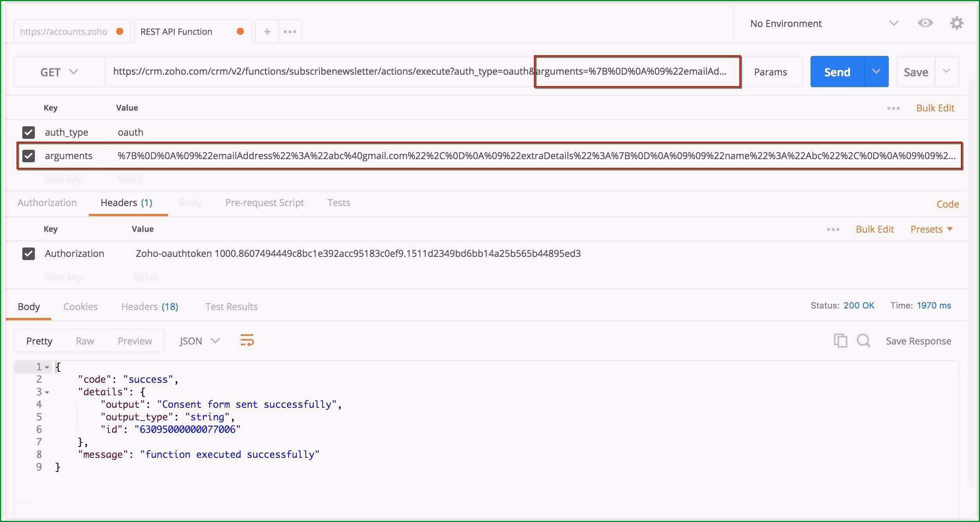Toggle the arguments parameter checkbox
This screenshot has width=980, height=522.
[x=29, y=156]
